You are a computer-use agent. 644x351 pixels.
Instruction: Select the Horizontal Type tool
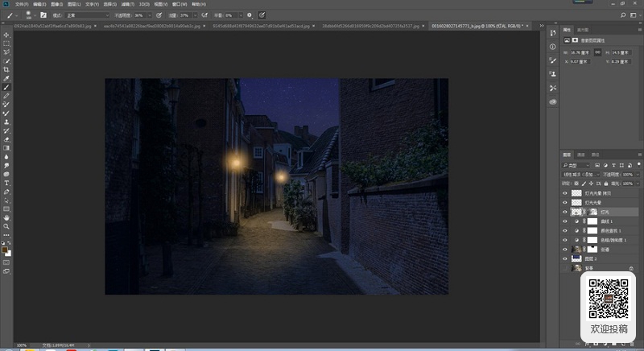(x=6, y=183)
